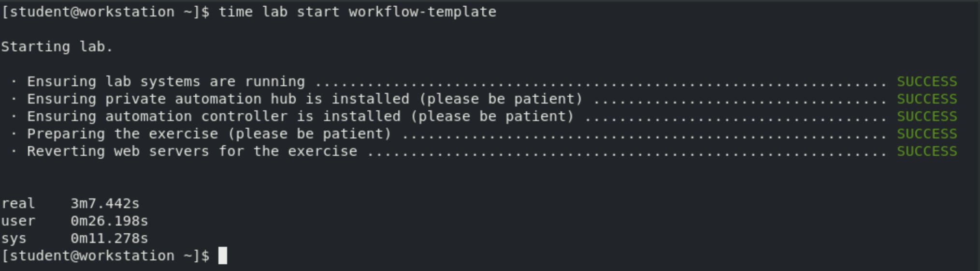980x271 pixels.
Task: Click the user time value 0m26.198s
Action: (x=109, y=221)
